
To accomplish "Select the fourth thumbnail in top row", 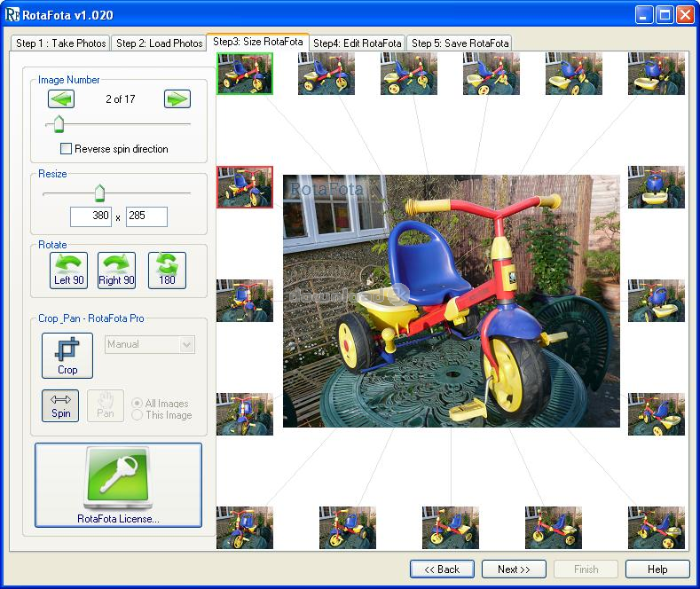I will click(x=492, y=74).
